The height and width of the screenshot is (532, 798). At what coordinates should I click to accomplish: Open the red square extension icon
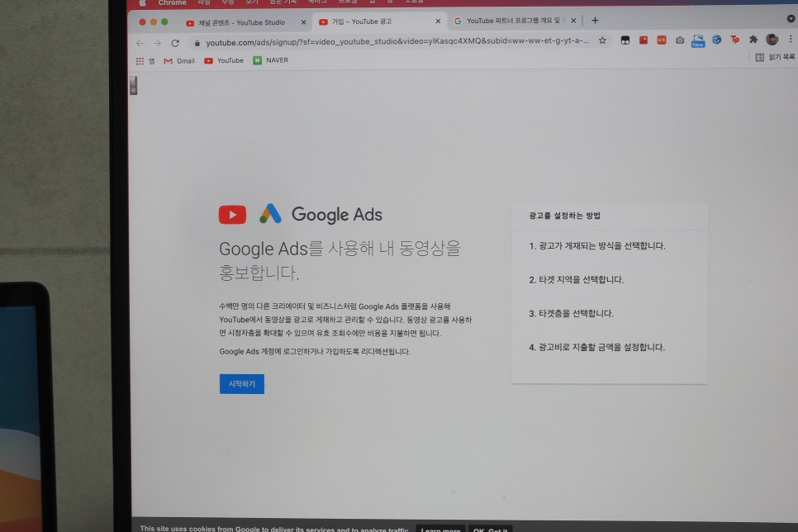tap(644, 40)
